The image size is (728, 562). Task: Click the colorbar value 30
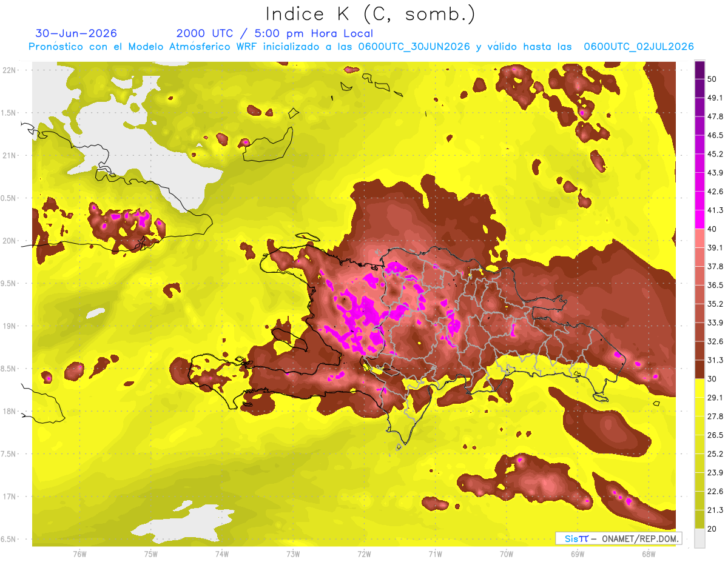(x=712, y=379)
